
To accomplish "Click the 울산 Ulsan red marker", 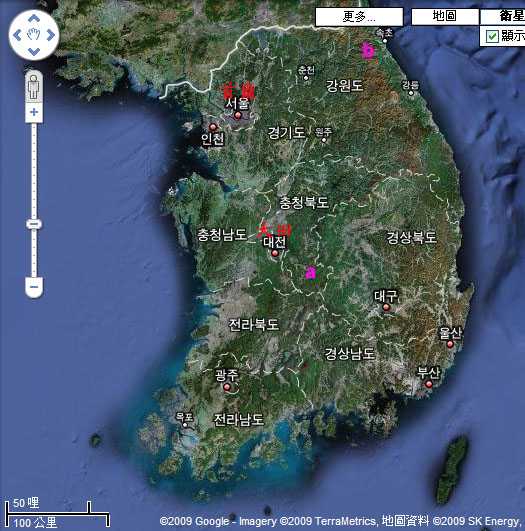I will tap(450, 344).
